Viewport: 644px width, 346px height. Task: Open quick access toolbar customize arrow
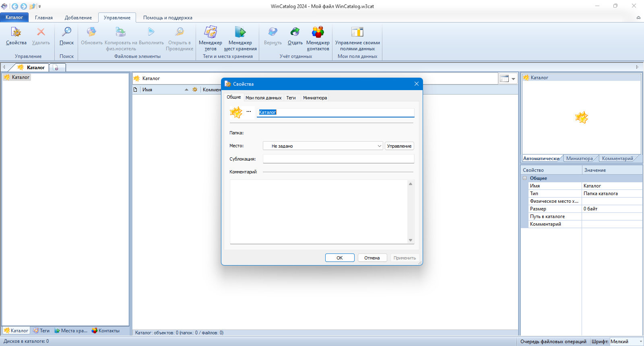[39, 6]
